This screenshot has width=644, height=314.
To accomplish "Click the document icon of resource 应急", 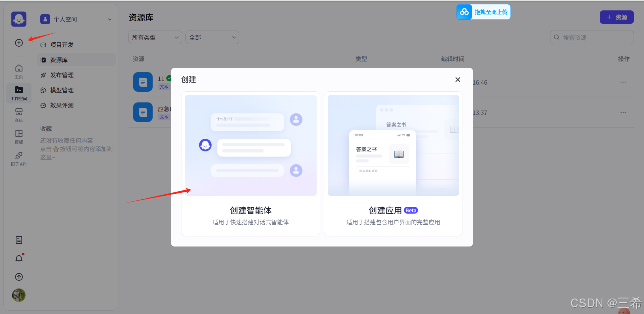I will (143, 112).
